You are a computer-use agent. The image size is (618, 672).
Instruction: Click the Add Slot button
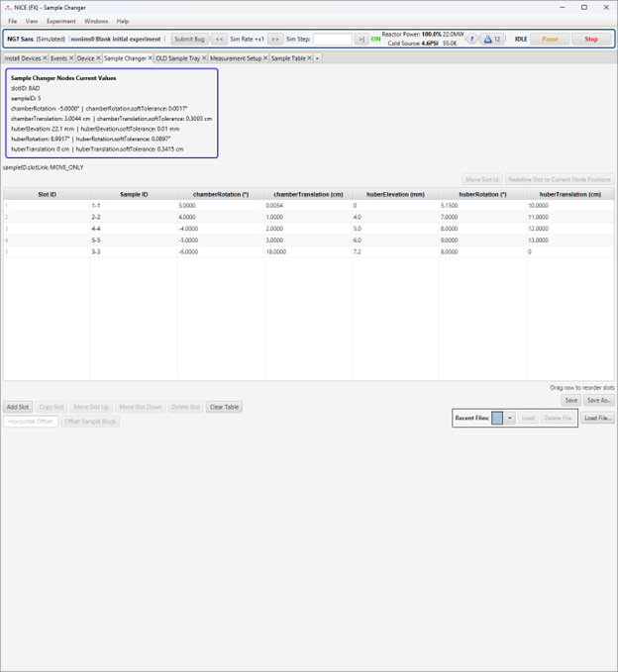coord(18,407)
